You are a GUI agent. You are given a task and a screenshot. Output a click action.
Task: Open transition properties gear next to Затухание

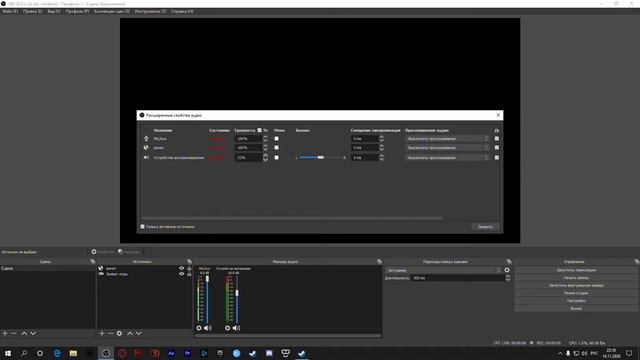507,270
